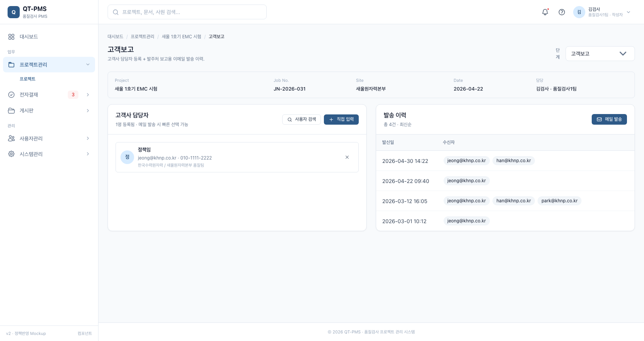This screenshot has height=341, width=644.
Task: Click the 시스템관리 gear icon
Action: tap(11, 154)
